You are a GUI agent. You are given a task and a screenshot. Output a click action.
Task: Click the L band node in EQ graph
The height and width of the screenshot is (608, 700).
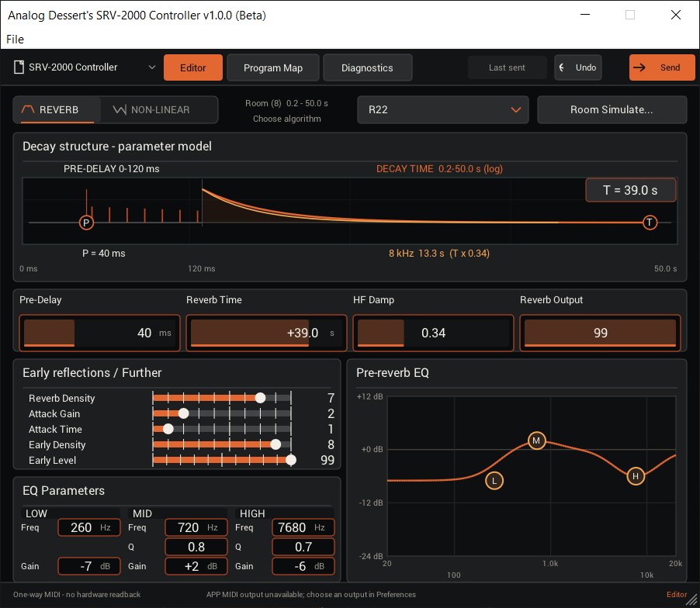[x=494, y=481]
